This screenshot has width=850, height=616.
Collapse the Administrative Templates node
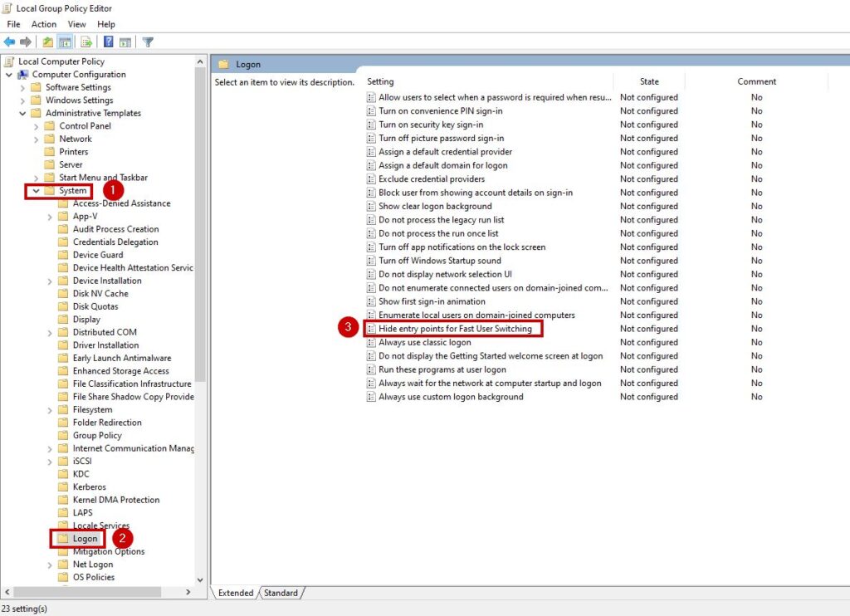[22, 114]
